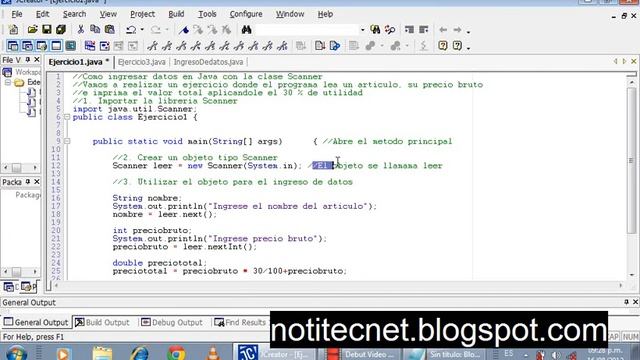
Task: Select the General Output tab
Action: (x=36, y=322)
